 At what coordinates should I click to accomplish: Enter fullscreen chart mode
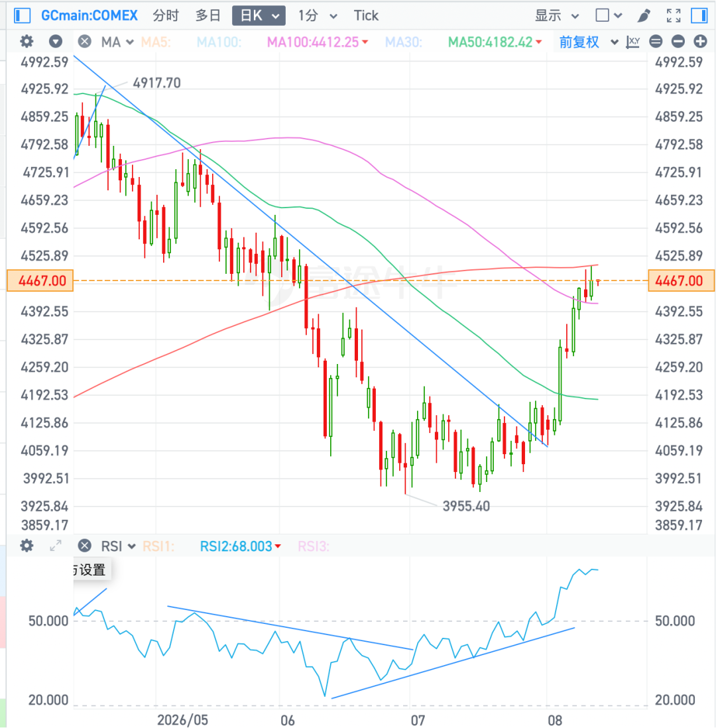(674, 15)
